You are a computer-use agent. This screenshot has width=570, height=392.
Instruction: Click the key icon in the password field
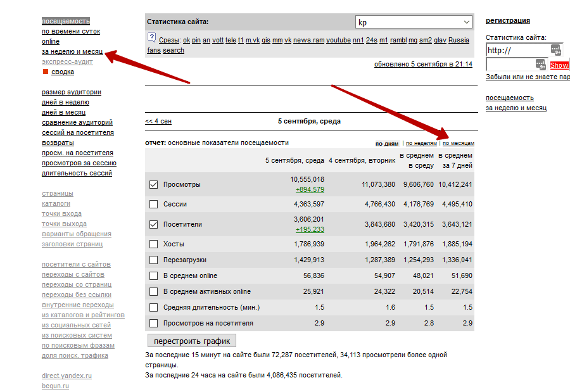pos(540,64)
